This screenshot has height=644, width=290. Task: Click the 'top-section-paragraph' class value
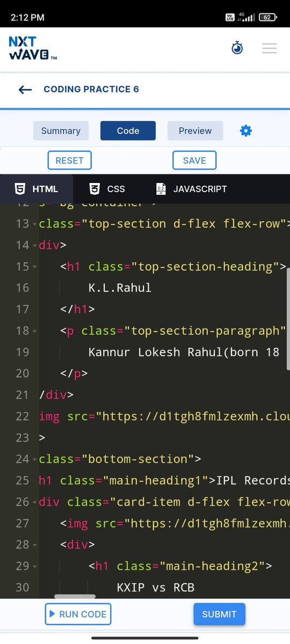coord(205,331)
